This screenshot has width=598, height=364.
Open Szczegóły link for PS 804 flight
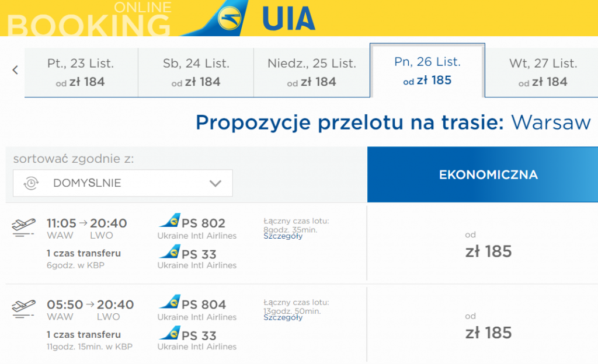pos(283,317)
